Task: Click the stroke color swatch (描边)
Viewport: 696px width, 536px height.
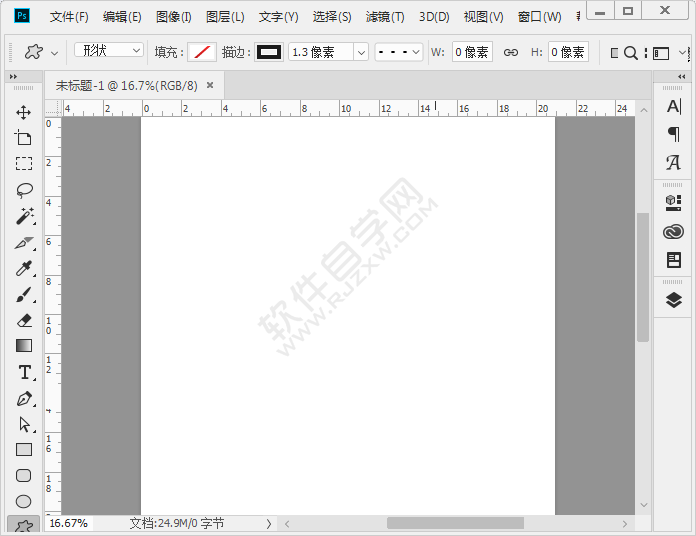Action: click(x=268, y=52)
